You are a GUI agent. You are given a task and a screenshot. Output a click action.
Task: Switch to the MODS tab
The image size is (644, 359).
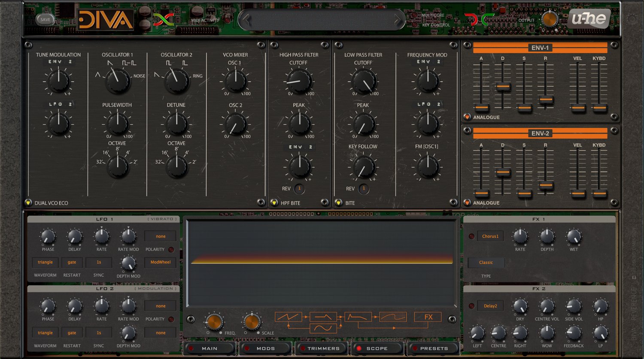(265, 348)
